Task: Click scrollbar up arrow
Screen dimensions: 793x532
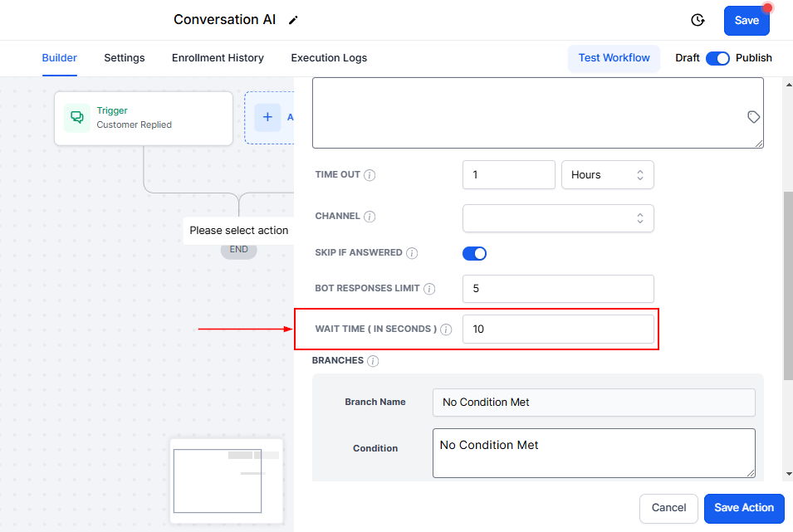Action: [x=789, y=85]
